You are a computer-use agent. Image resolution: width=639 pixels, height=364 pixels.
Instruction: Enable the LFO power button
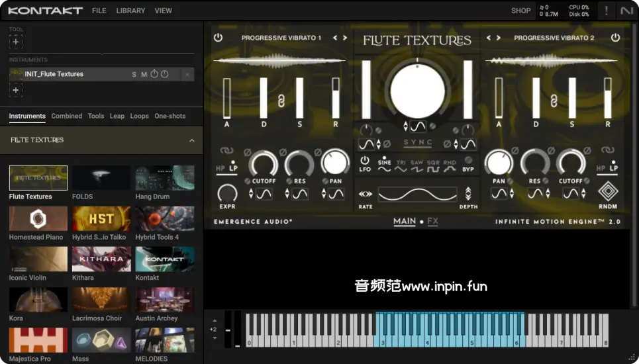(x=365, y=160)
